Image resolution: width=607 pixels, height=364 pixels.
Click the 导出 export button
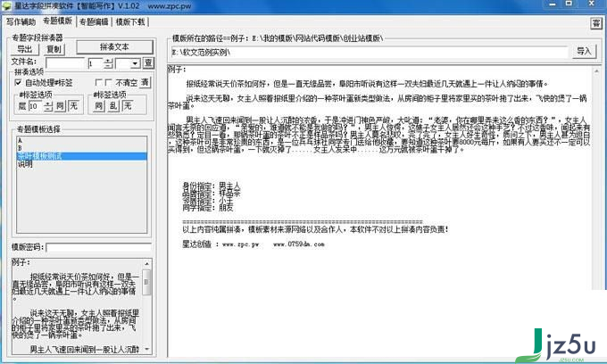tap(25, 49)
